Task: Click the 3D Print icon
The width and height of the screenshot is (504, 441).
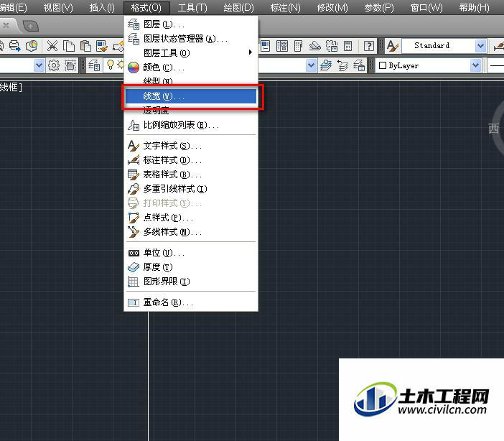Action: tap(32, 46)
